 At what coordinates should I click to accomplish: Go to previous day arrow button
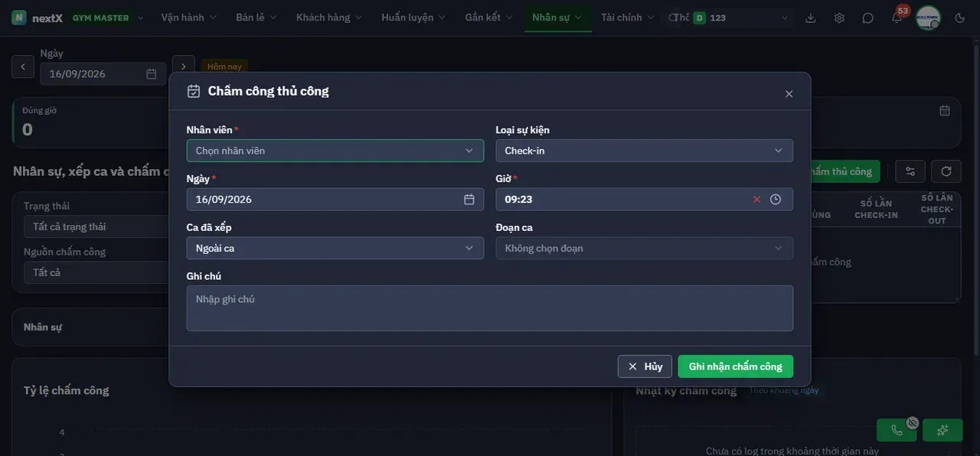click(23, 67)
